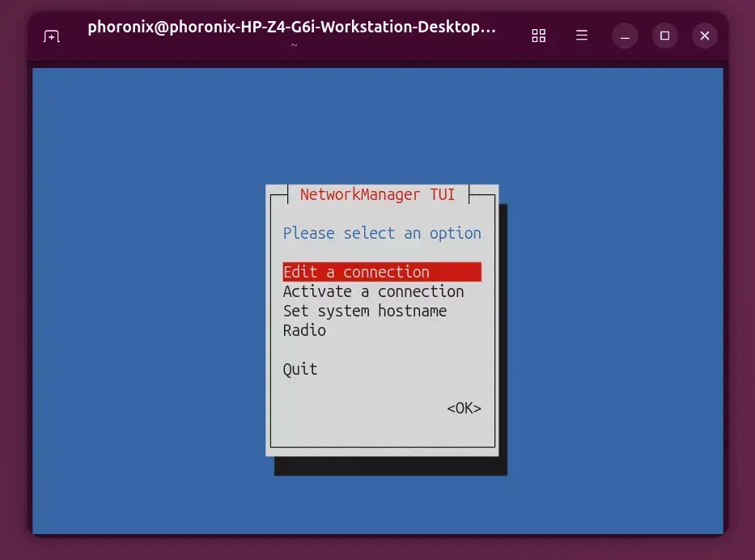The width and height of the screenshot is (755, 560).
Task: Select Activate a connection
Action: pyautogui.click(x=373, y=291)
